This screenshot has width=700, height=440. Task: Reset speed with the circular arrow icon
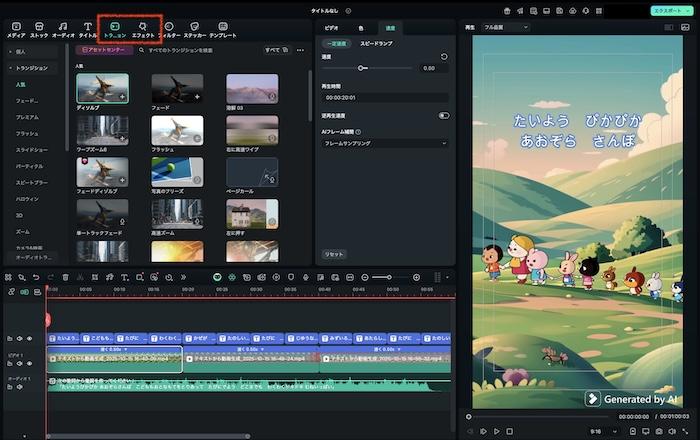(x=444, y=57)
